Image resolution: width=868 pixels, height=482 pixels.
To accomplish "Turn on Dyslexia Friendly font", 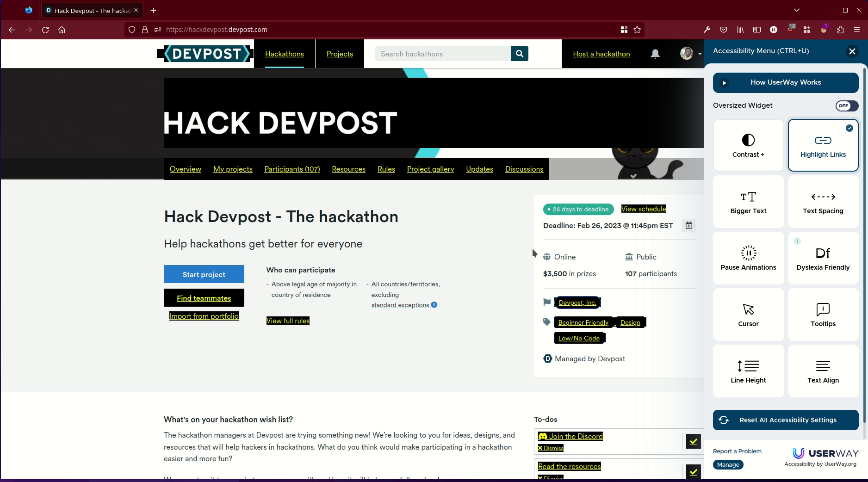I will pos(823,258).
